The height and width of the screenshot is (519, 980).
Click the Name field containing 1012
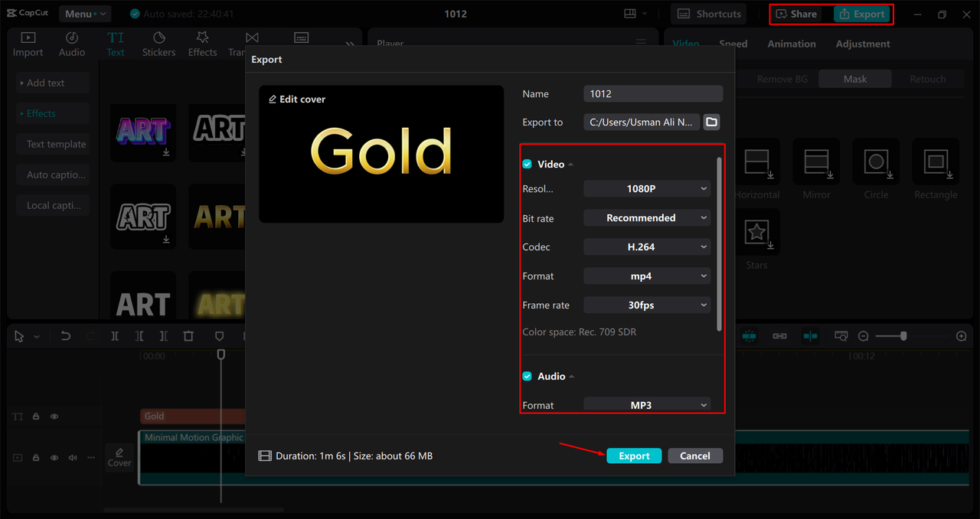(x=653, y=93)
